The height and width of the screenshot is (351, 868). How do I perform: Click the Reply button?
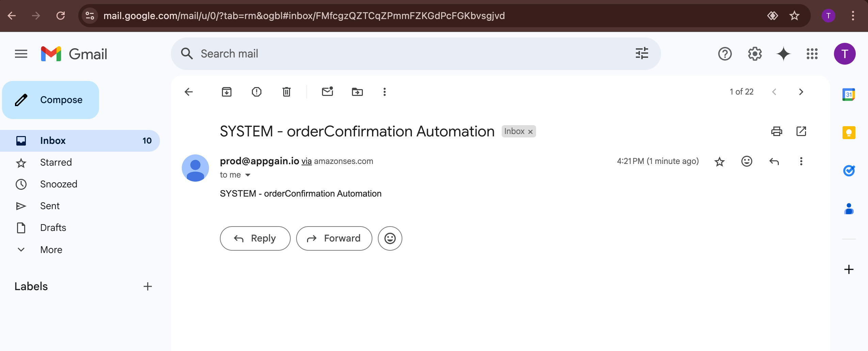(255, 238)
